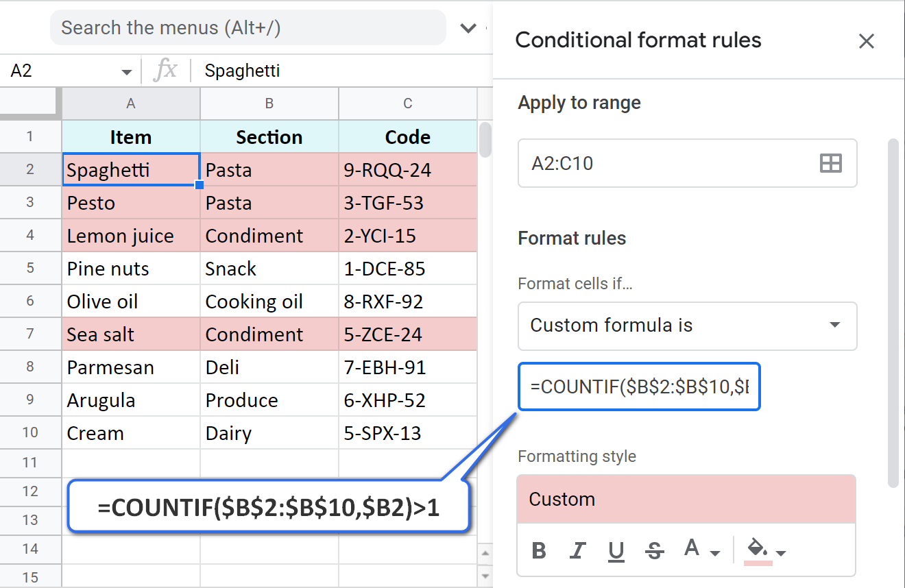Close the Conditional format rules panel
Viewport: 905px width, 588px height.
point(867,41)
